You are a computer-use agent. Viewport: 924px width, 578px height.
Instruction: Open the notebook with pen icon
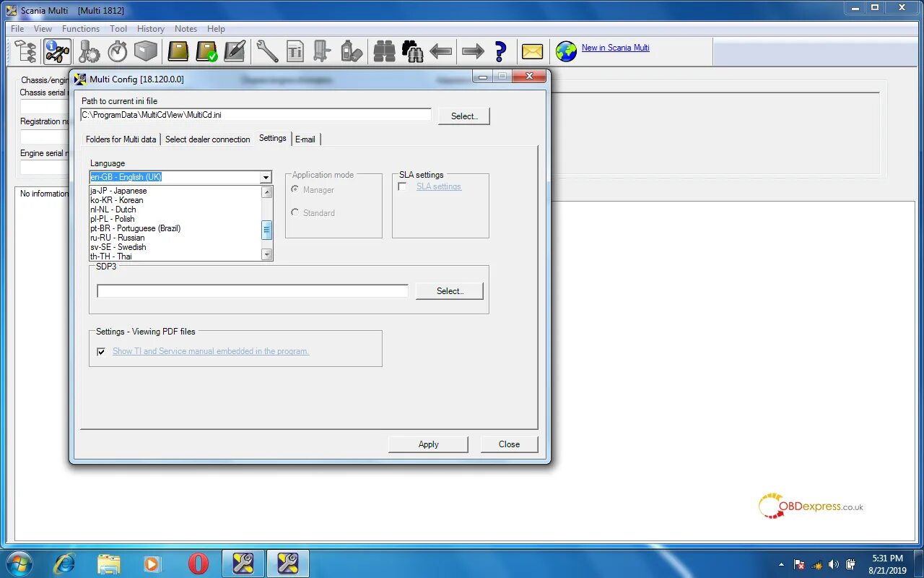click(x=235, y=51)
